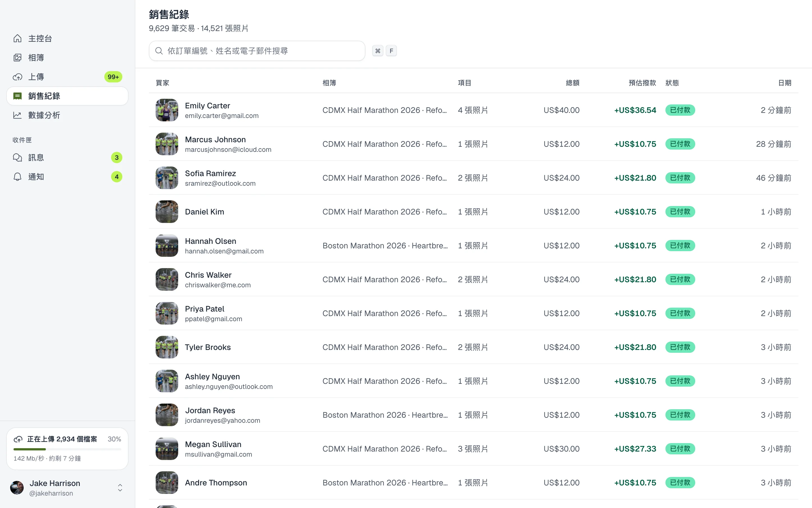The image size is (812, 508).
Task: Click the Priya Patel buyer name
Action: click(x=204, y=309)
